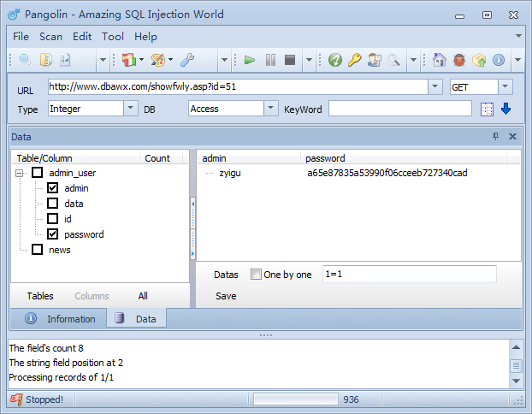Expand the menu bar options arrow
532x414 pixels.
(x=518, y=36)
